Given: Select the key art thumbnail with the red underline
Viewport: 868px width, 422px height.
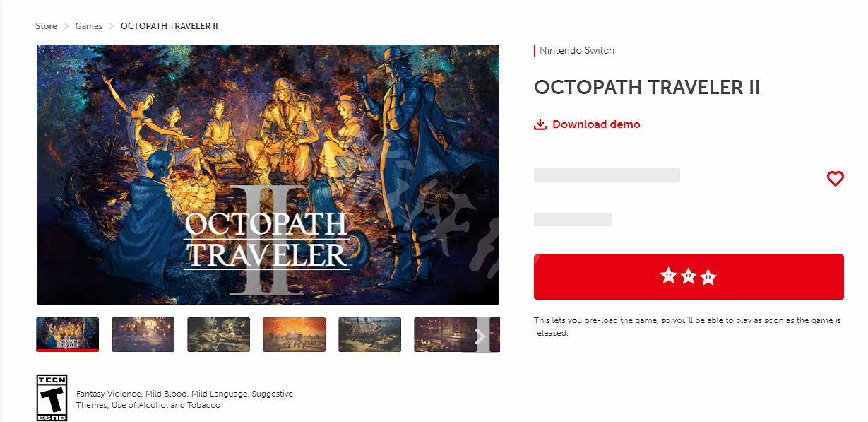Looking at the screenshot, I should pyautogui.click(x=67, y=334).
